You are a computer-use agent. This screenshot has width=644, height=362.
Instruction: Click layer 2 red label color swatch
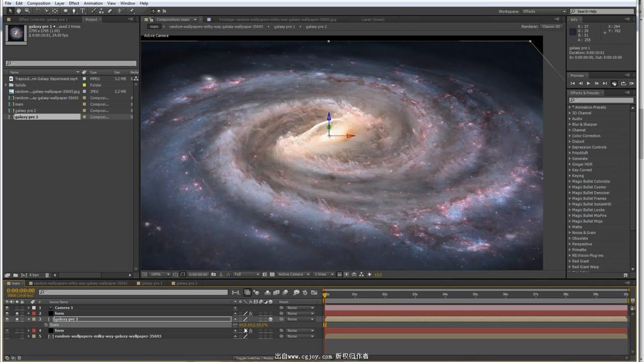34,313
